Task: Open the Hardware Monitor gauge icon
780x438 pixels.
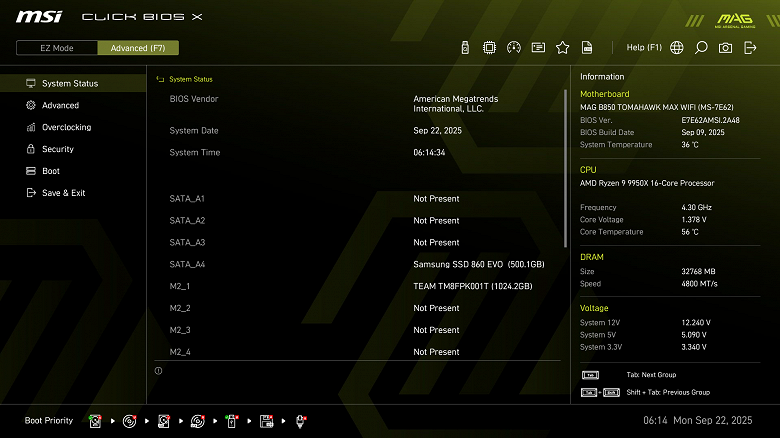Action: (x=513, y=48)
